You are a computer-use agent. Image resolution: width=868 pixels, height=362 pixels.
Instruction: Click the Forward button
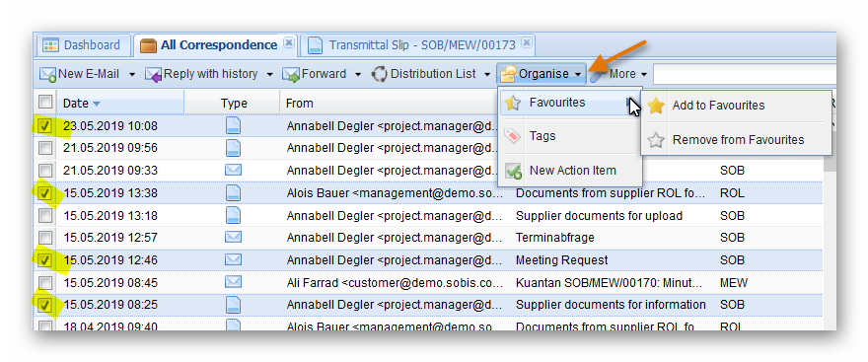(316, 74)
